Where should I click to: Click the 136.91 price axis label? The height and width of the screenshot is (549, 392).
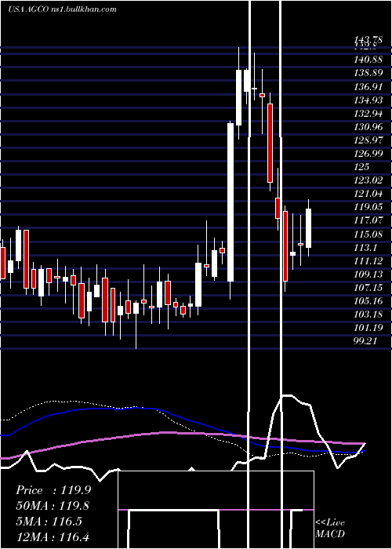point(368,86)
